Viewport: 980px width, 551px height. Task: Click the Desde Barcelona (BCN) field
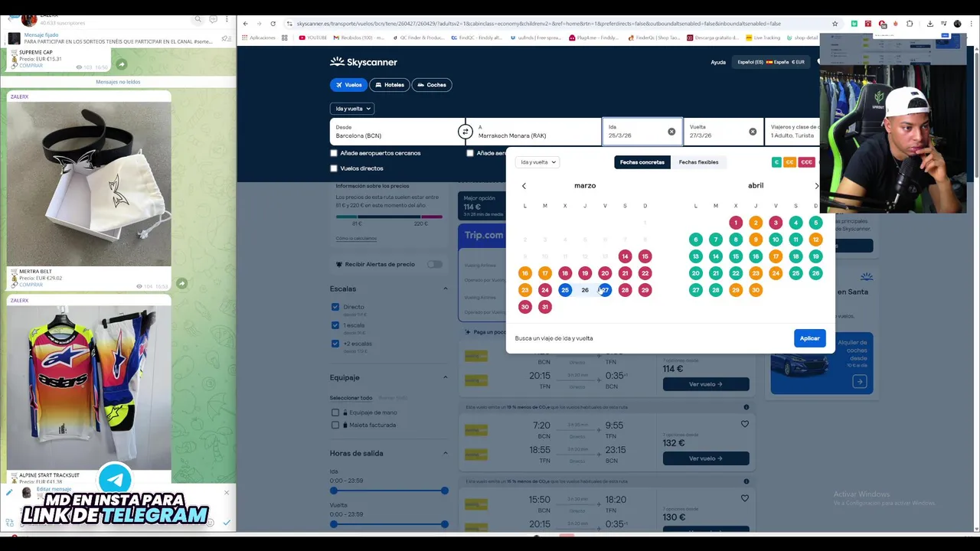(x=397, y=132)
